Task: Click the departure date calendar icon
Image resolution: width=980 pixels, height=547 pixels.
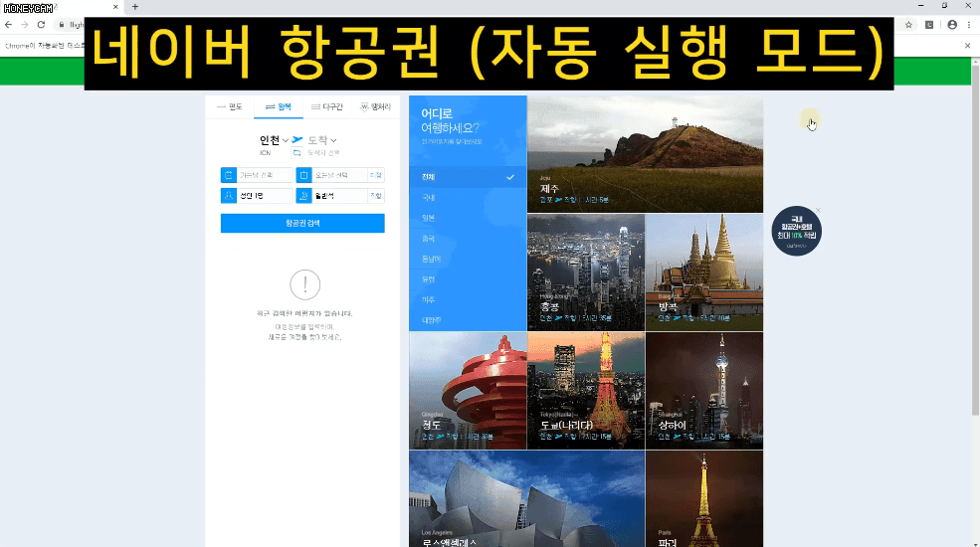Action: 229,175
